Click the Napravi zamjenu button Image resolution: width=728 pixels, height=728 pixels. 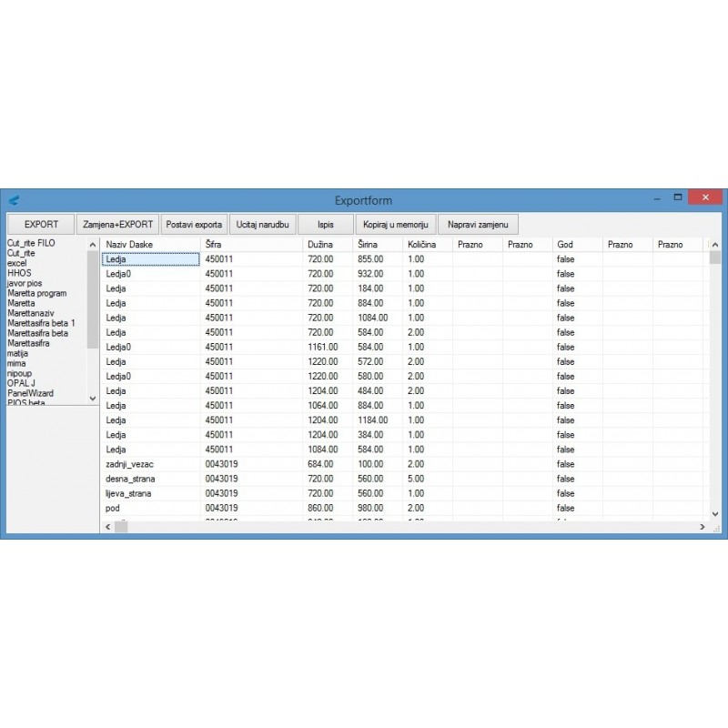coord(479,224)
